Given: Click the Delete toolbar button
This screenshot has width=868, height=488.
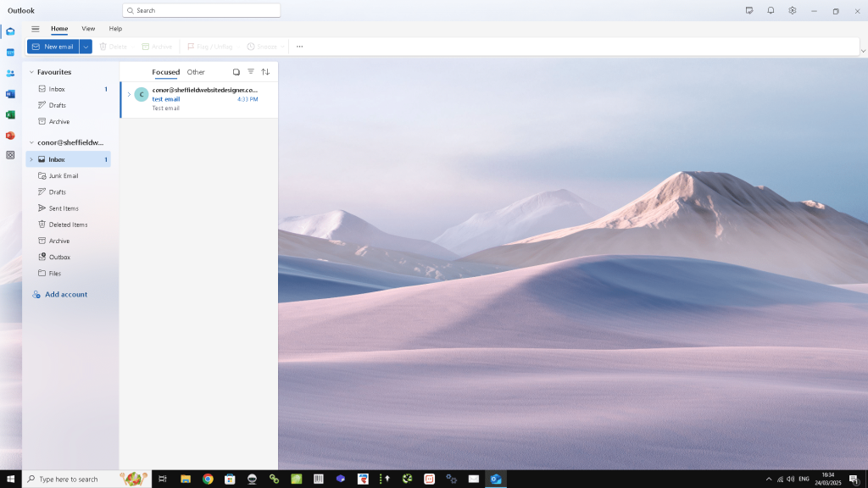Looking at the screenshot, I should pyautogui.click(x=114, y=47).
